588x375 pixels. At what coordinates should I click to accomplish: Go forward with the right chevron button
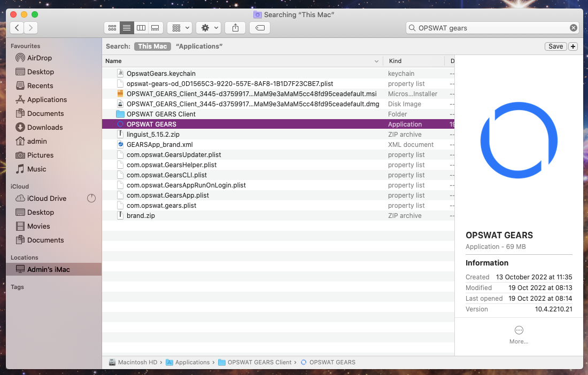[x=31, y=28]
